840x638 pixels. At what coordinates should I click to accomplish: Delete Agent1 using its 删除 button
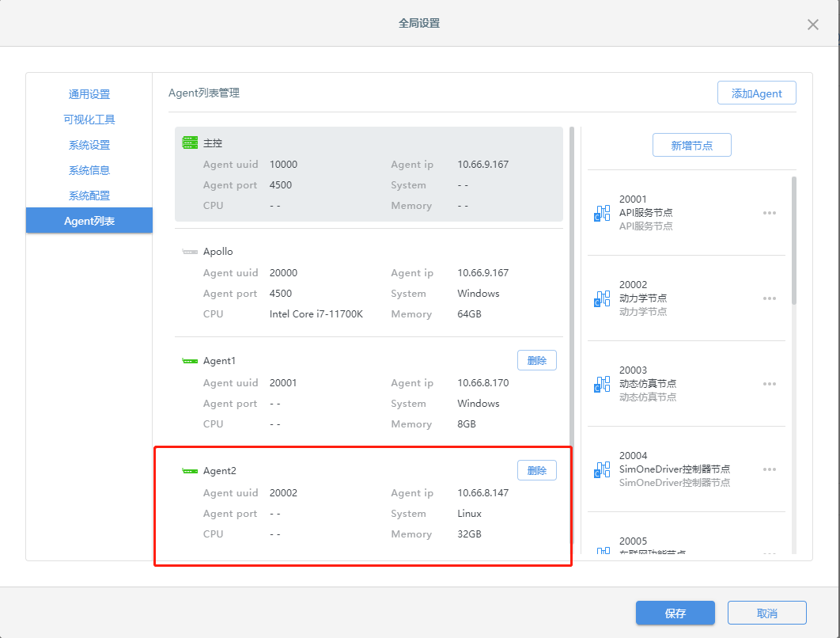point(536,360)
